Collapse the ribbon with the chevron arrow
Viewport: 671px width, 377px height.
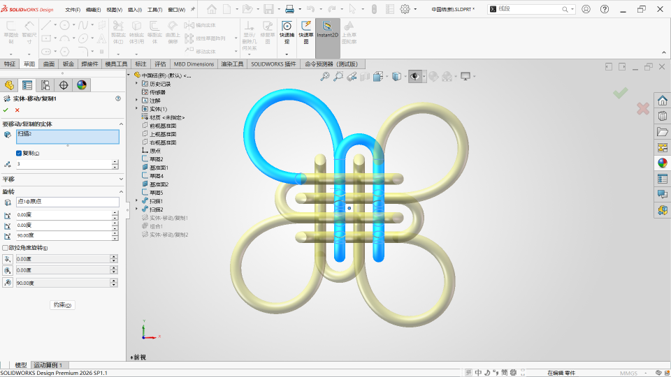pos(664,53)
